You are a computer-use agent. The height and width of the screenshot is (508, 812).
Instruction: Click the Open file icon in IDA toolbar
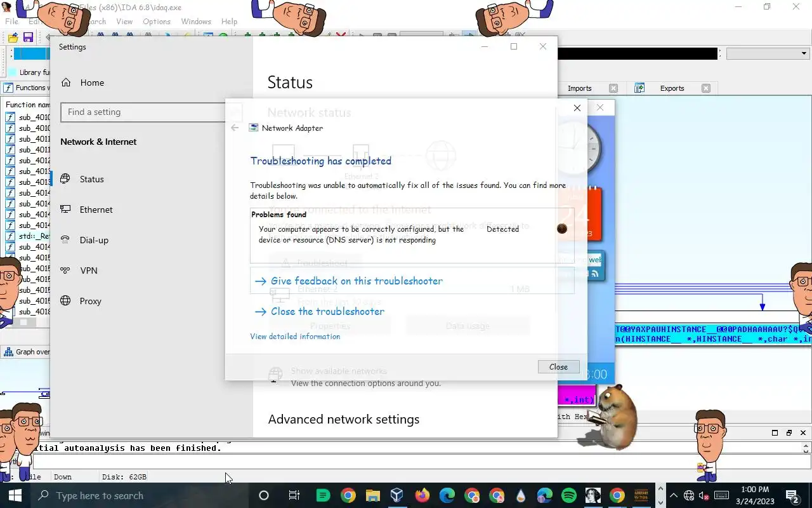click(12, 38)
